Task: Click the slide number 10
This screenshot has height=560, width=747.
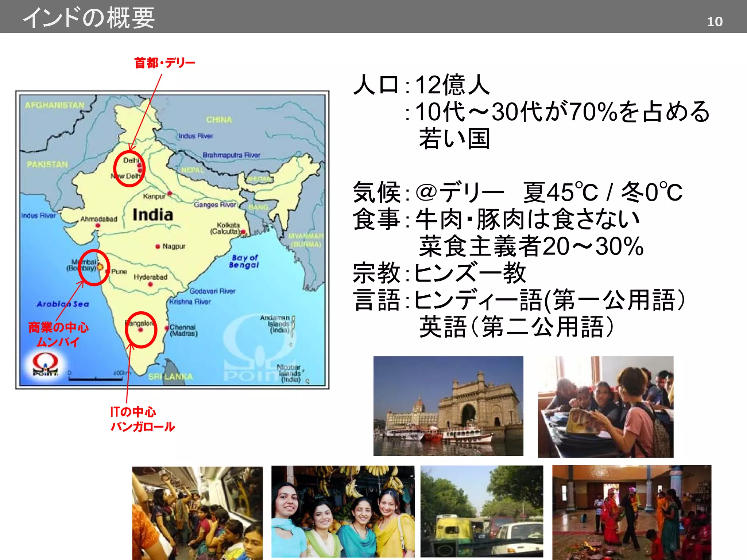Action: pyautogui.click(x=715, y=22)
